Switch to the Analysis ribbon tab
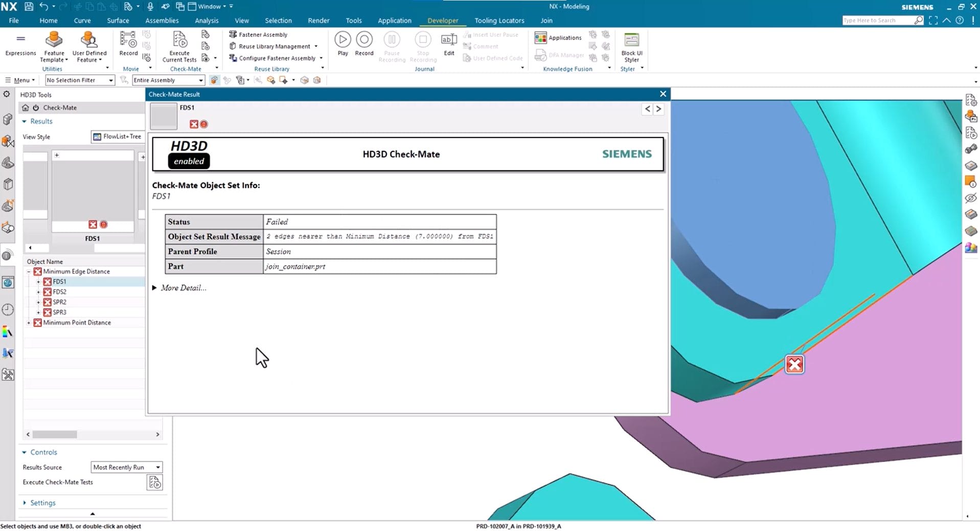This screenshot has width=980, height=531. (x=207, y=20)
